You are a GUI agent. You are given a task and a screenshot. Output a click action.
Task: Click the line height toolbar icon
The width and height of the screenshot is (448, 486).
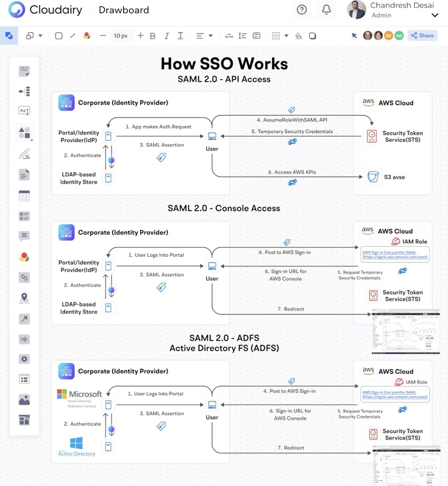coord(243,36)
